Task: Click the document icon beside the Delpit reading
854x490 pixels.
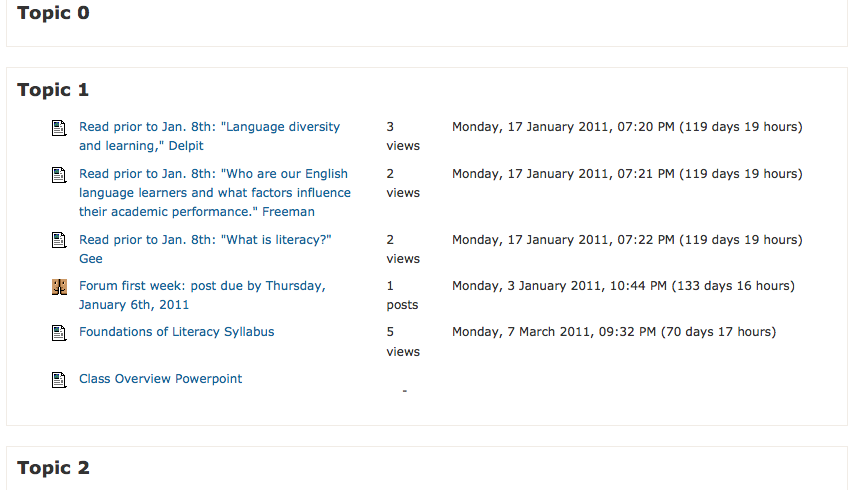Action: (59, 128)
